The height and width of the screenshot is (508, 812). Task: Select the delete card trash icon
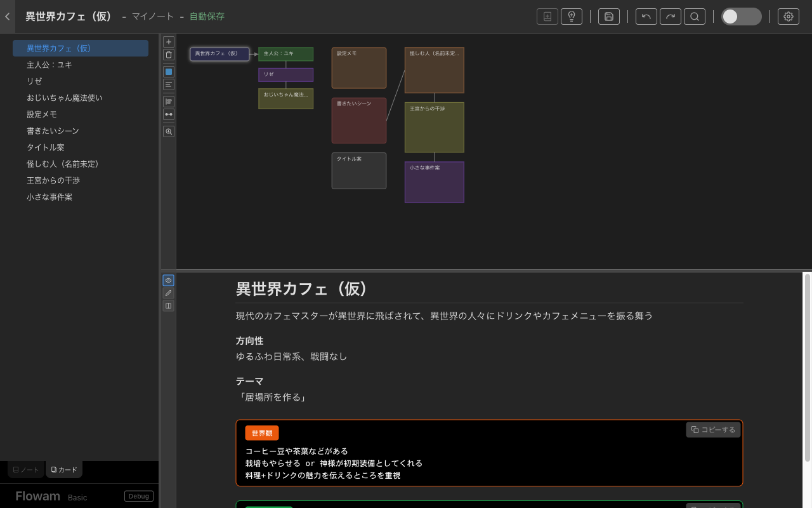[x=168, y=55]
